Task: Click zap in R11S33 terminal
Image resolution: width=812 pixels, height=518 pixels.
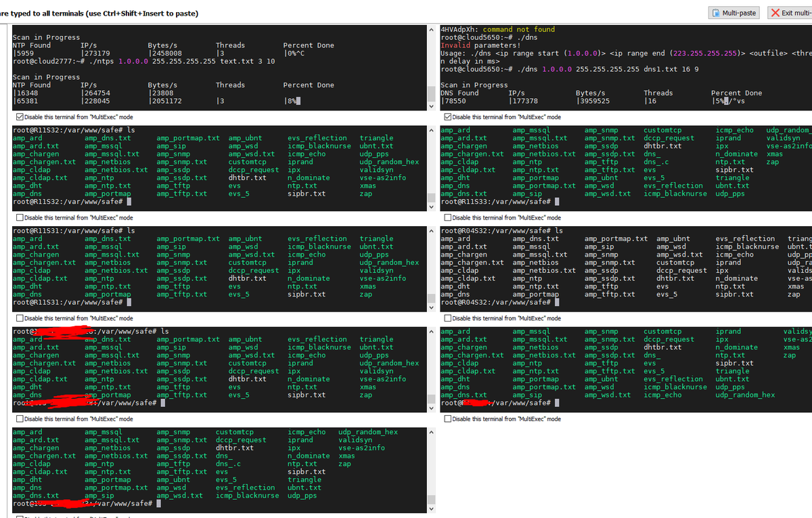Action: [773, 162]
